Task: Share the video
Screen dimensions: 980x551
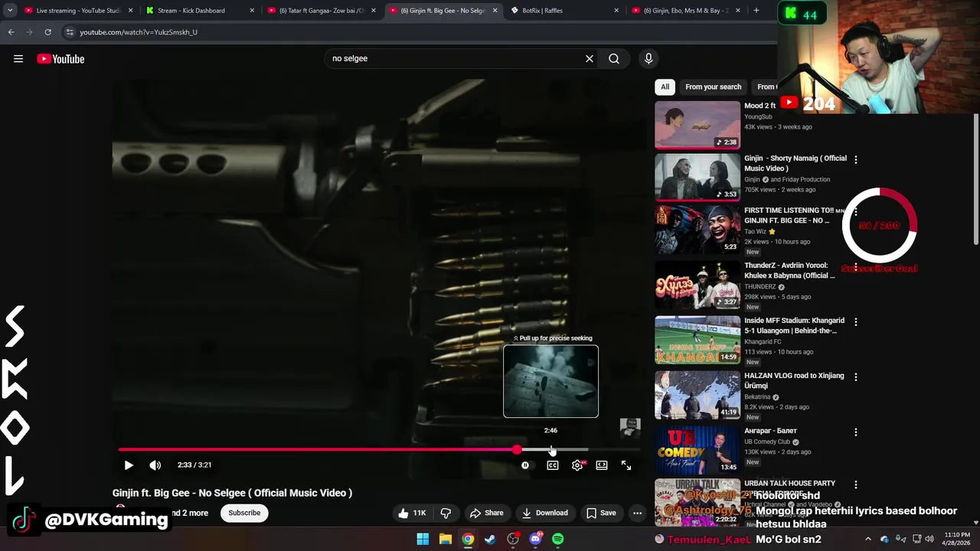Action: [x=487, y=513]
